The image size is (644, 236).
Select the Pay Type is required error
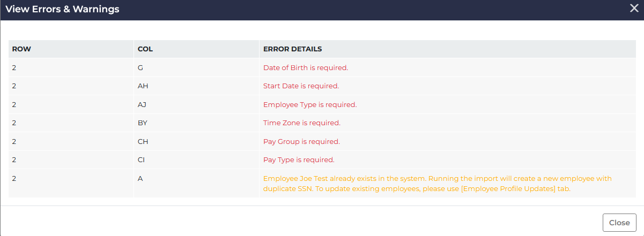point(299,160)
